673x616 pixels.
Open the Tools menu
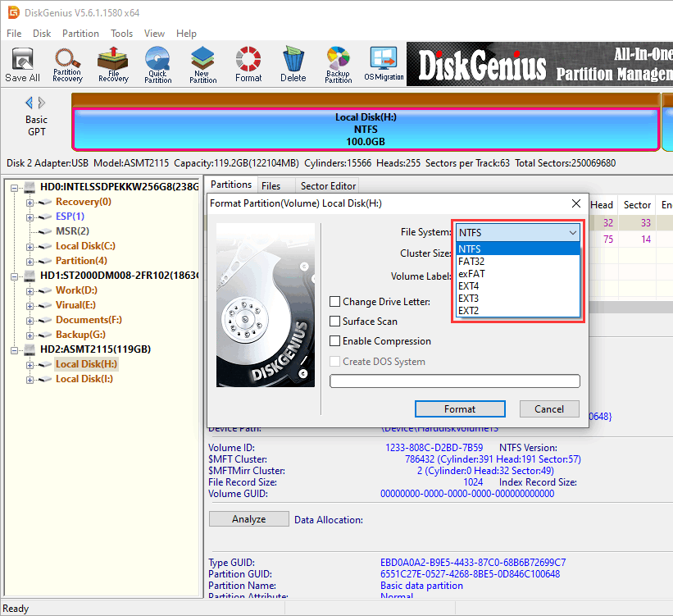(x=122, y=34)
